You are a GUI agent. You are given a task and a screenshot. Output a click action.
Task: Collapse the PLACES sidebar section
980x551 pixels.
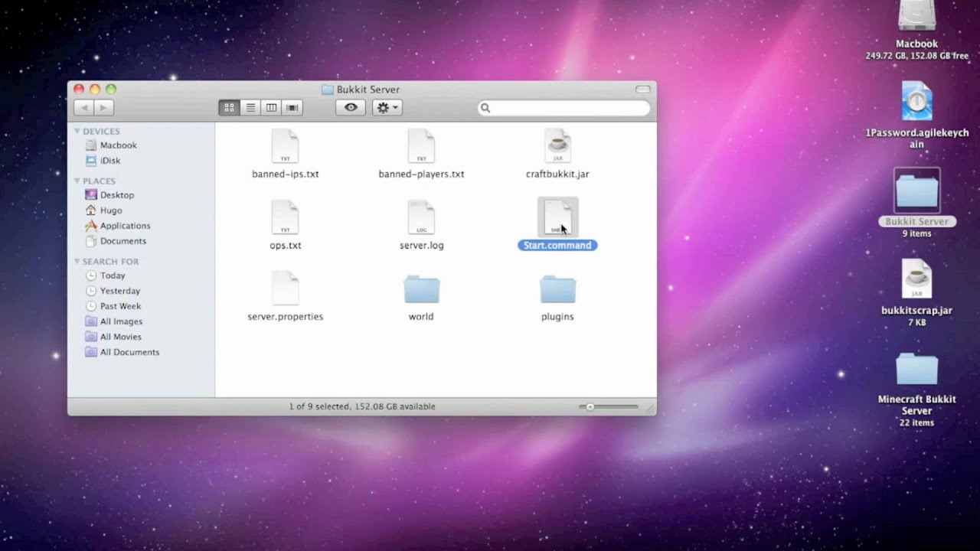pos(77,181)
